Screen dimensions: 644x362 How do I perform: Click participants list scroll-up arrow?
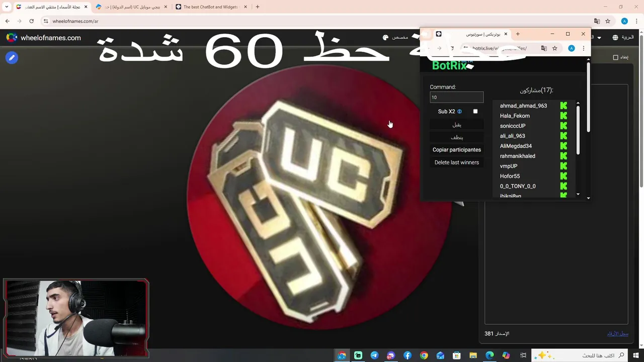coord(578,103)
